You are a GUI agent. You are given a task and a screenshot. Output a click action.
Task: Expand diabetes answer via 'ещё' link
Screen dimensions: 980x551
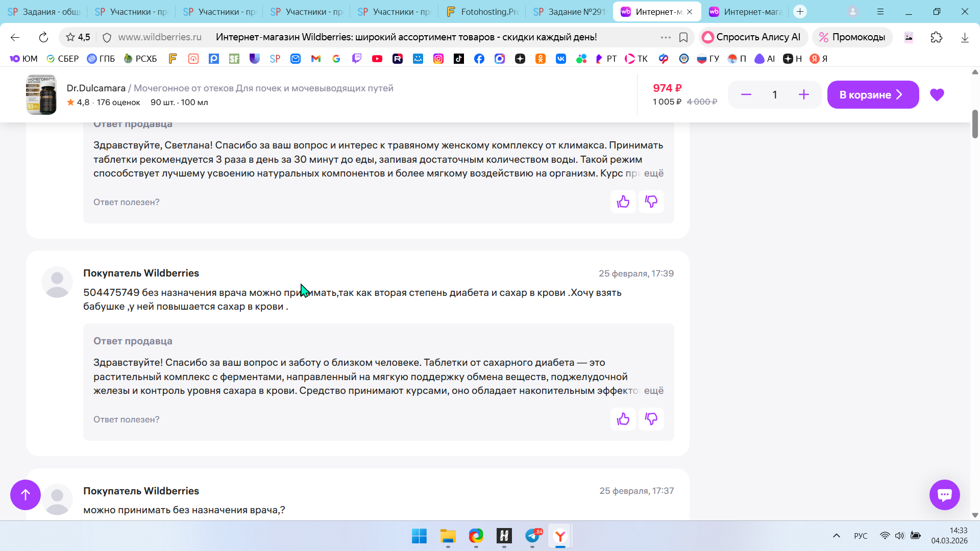653,391
